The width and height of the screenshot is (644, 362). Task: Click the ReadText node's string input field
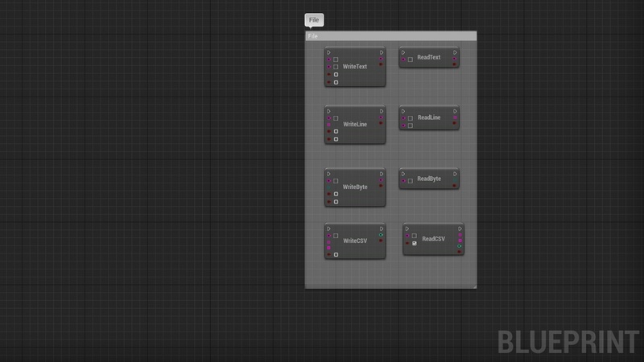(411, 60)
